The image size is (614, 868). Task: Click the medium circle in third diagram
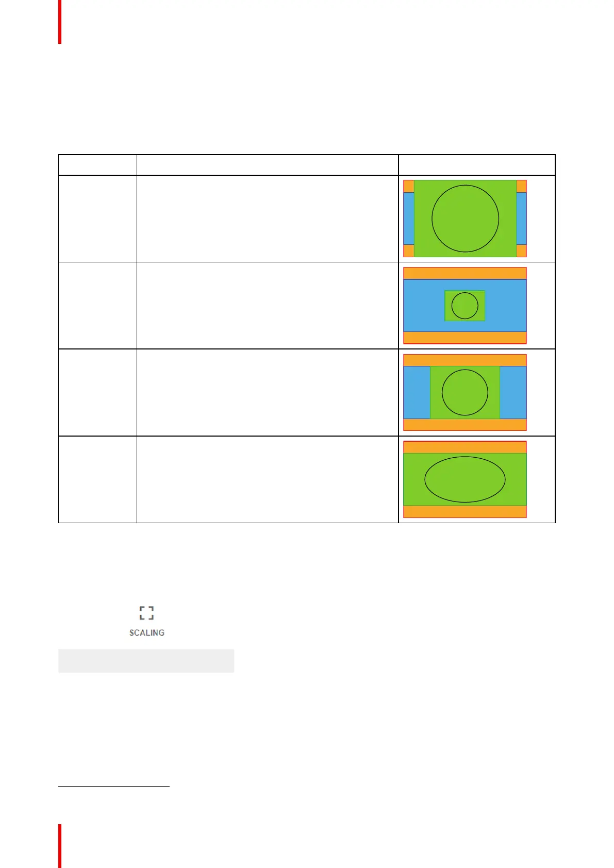pyautogui.click(x=464, y=392)
